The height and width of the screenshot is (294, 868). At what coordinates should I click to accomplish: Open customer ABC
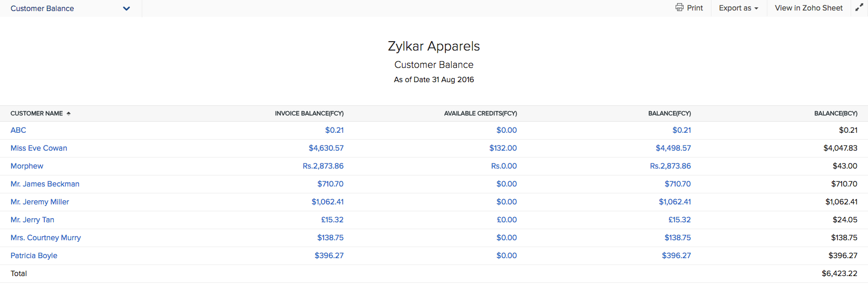coord(18,130)
